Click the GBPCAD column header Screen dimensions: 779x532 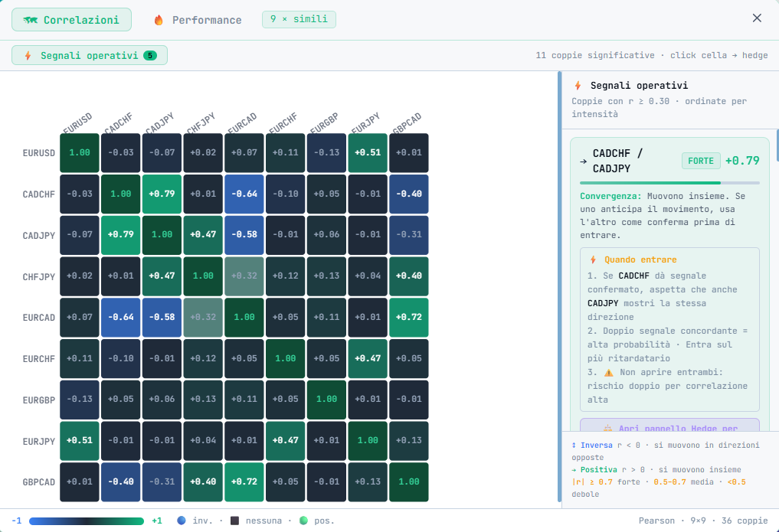point(407,123)
